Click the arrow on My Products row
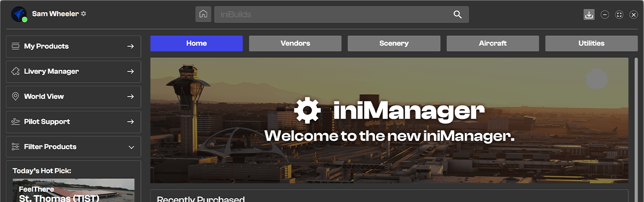 [x=130, y=46]
